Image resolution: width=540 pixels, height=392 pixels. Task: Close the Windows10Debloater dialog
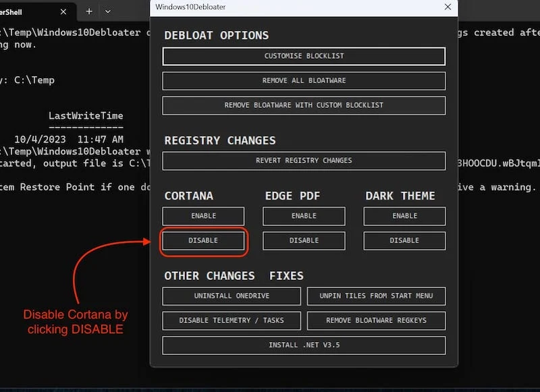coord(448,7)
